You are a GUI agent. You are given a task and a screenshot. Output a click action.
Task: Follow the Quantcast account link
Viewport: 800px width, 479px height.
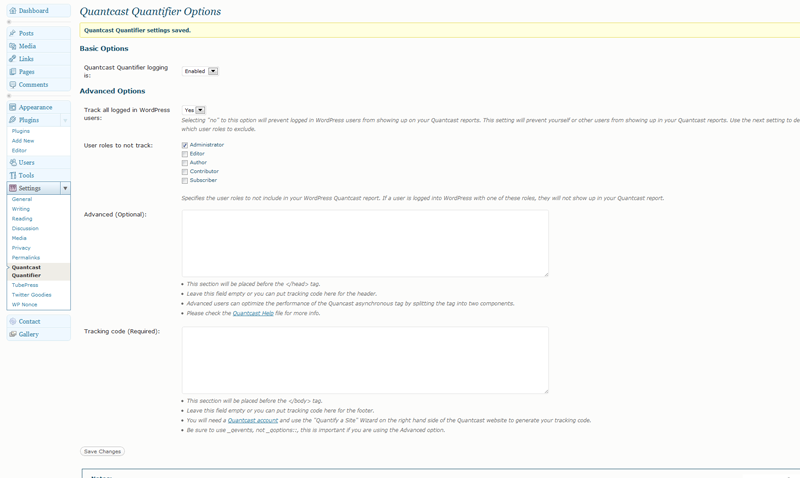[x=253, y=420]
